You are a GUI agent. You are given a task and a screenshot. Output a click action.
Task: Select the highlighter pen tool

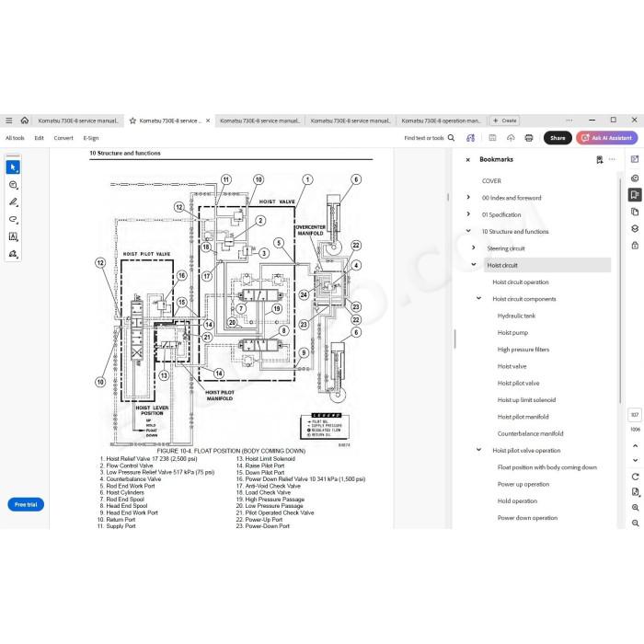(13, 202)
